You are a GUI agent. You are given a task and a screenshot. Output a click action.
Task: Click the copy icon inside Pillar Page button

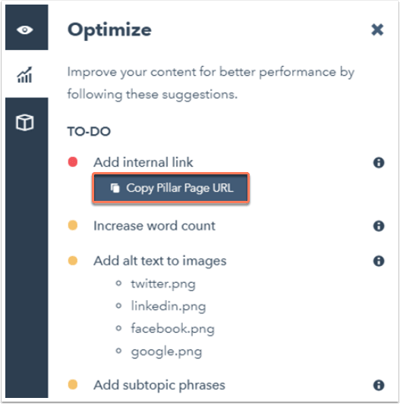pyautogui.click(x=115, y=188)
